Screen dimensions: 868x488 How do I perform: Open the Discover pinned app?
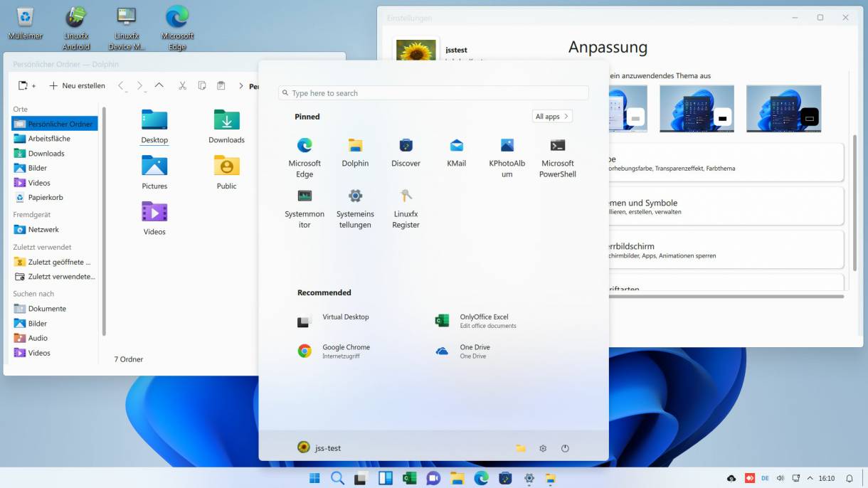tap(406, 152)
